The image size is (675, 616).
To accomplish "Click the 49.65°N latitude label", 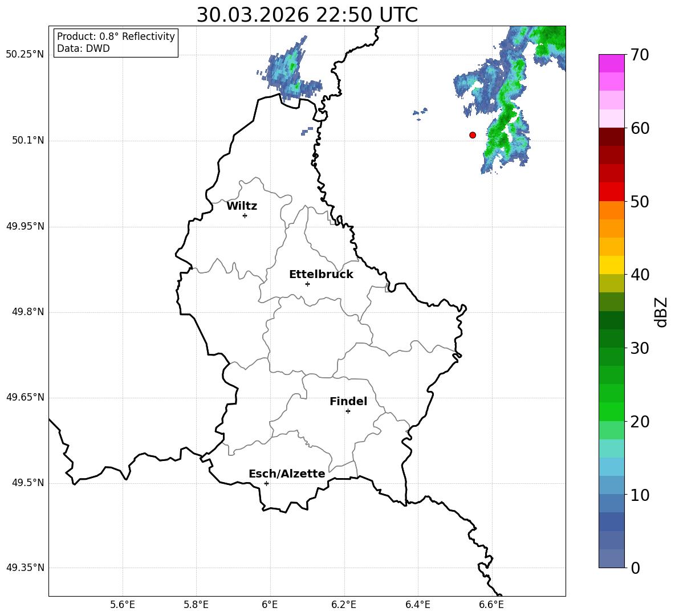I will [25, 397].
